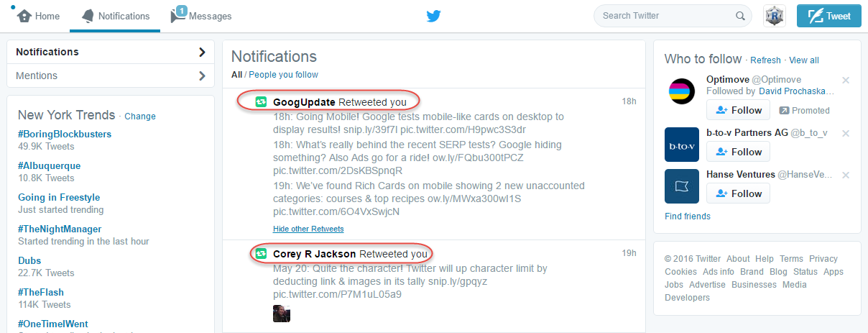This screenshot has width=868, height=333.
Task: Click the Hanse Ventures logo
Action: point(682,186)
